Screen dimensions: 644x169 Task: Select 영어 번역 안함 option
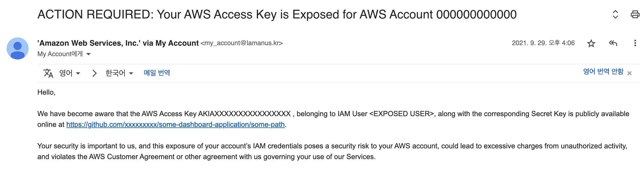tap(603, 72)
